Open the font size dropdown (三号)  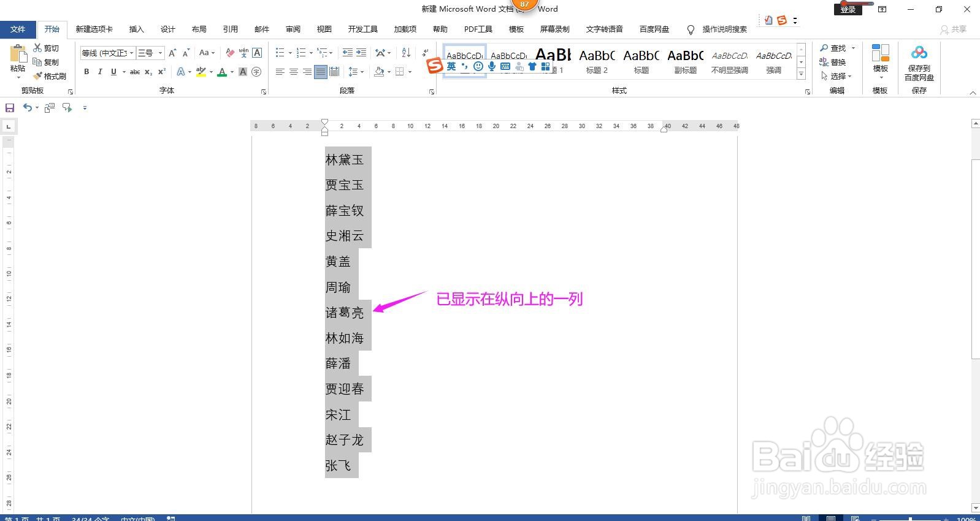(x=161, y=53)
